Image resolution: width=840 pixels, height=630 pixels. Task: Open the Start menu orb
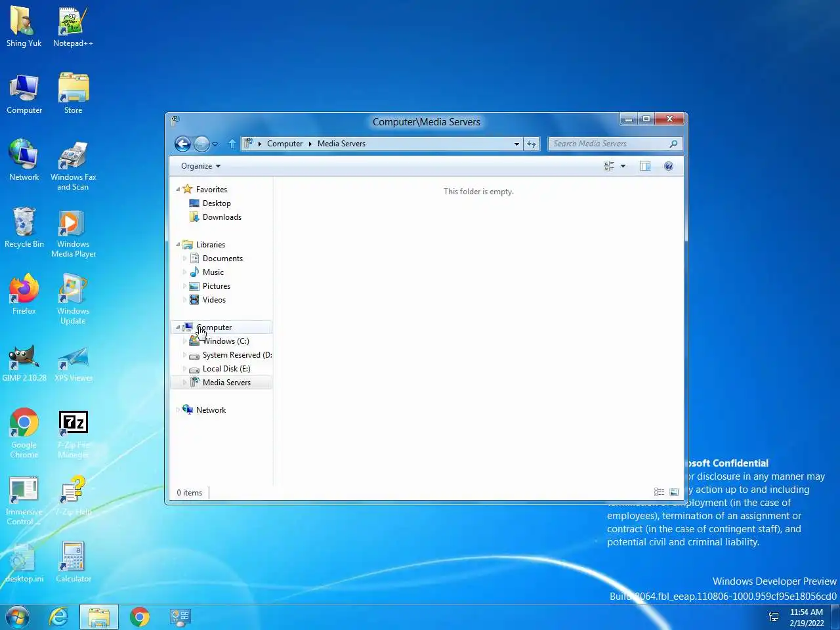pos(17,617)
